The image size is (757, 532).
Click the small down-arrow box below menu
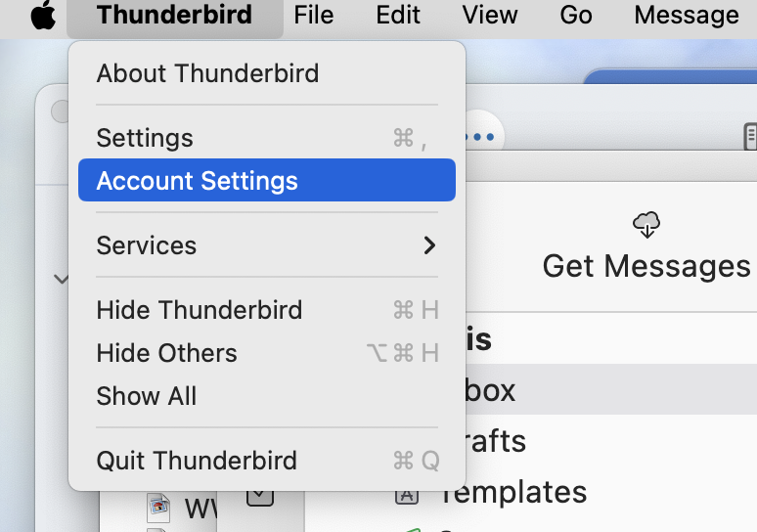pyautogui.click(x=259, y=497)
